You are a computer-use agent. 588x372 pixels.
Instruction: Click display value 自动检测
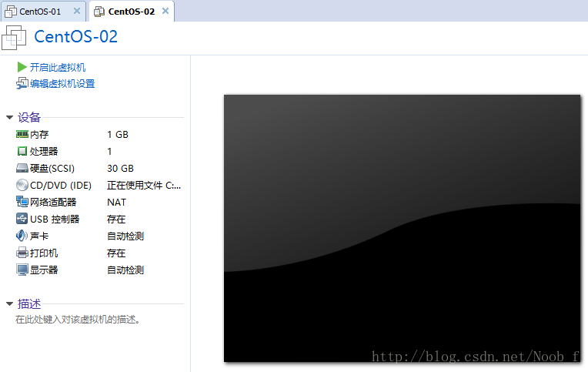pos(125,270)
